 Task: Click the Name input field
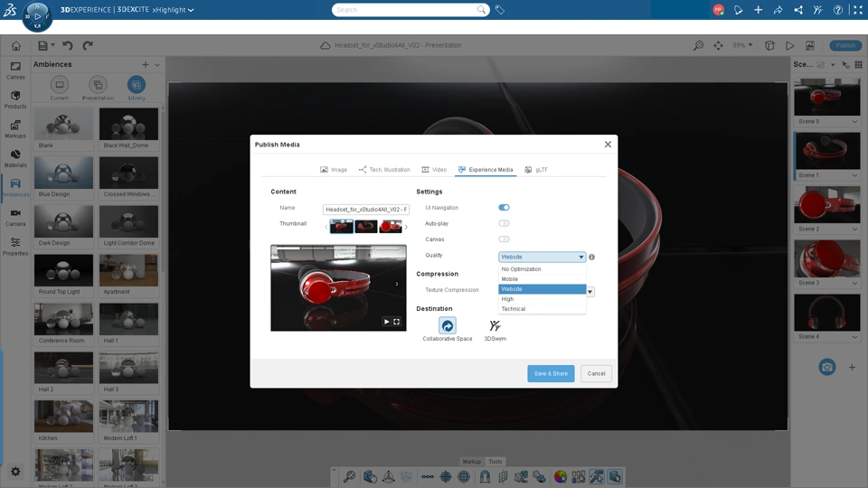point(366,209)
